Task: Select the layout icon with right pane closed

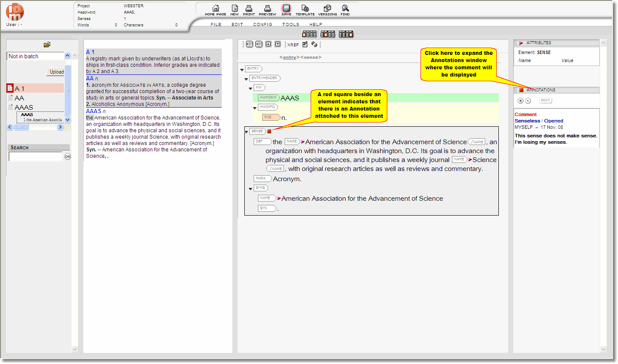Action: pyautogui.click(x=346, y=34)
